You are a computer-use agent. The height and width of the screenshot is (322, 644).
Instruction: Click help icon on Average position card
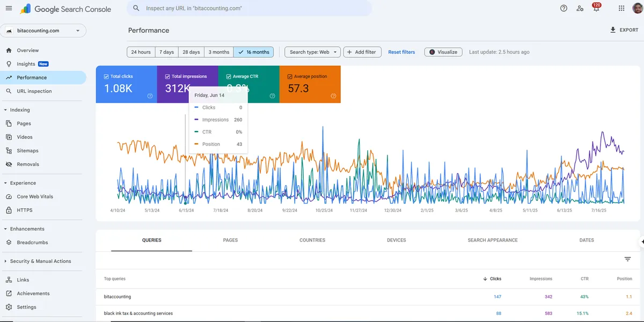333,96
